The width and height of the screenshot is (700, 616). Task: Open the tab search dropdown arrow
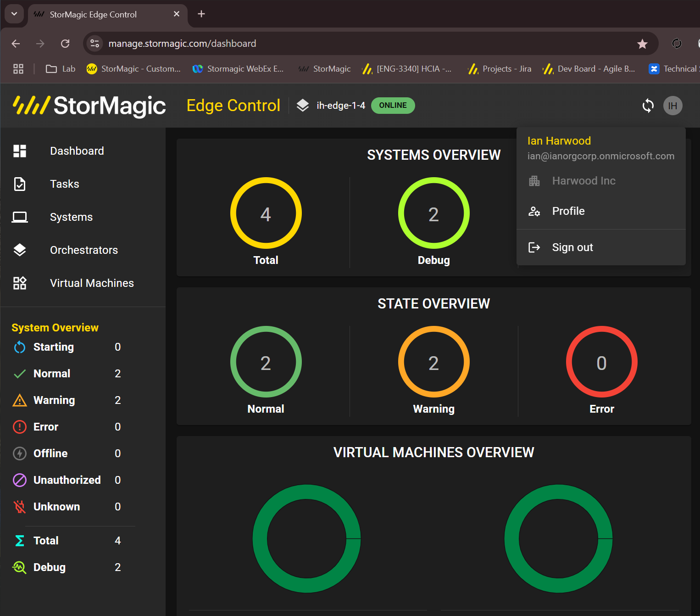pos(14,14)
